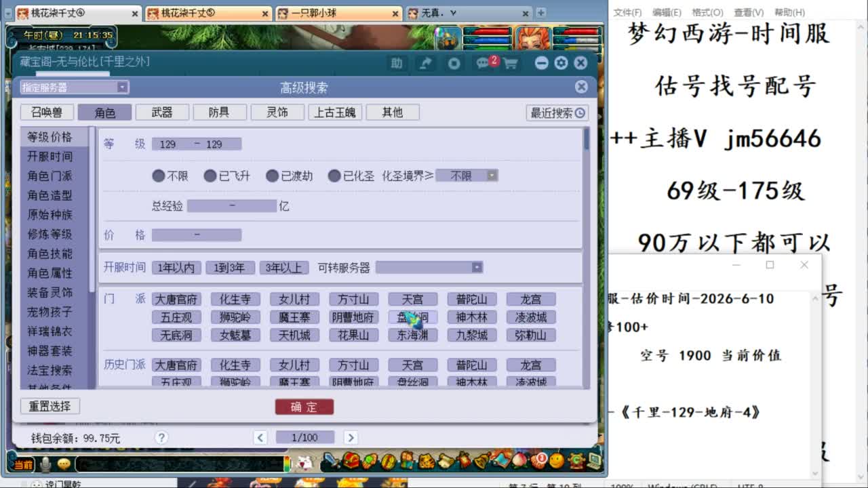Switch to the 召唤兽 search tab

47,113
